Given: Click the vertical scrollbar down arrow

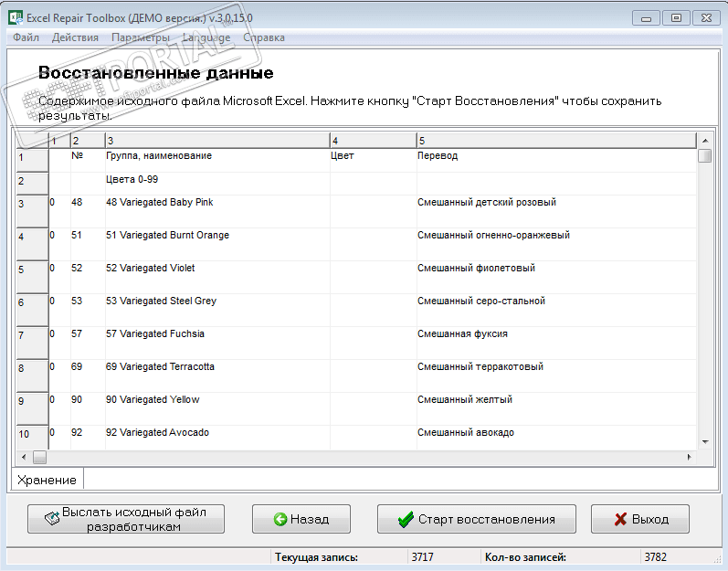Looking at the screenshot, I should [x=705, y=442].
